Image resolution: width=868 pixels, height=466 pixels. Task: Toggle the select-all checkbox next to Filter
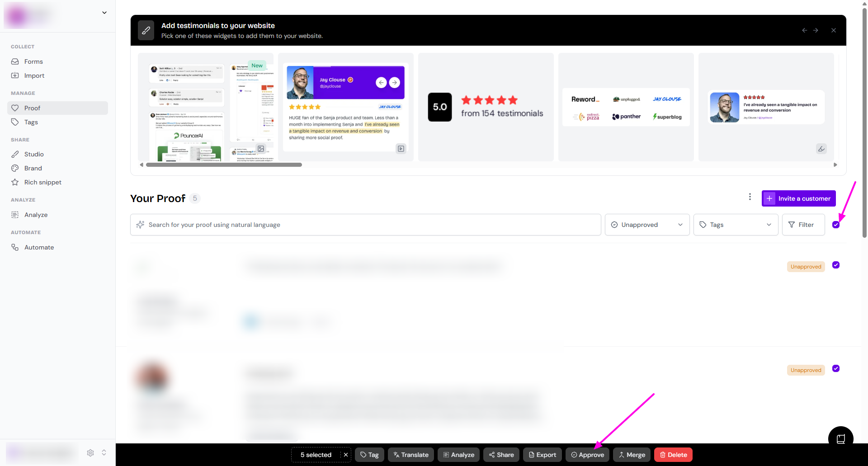click(x=836, y=225)
